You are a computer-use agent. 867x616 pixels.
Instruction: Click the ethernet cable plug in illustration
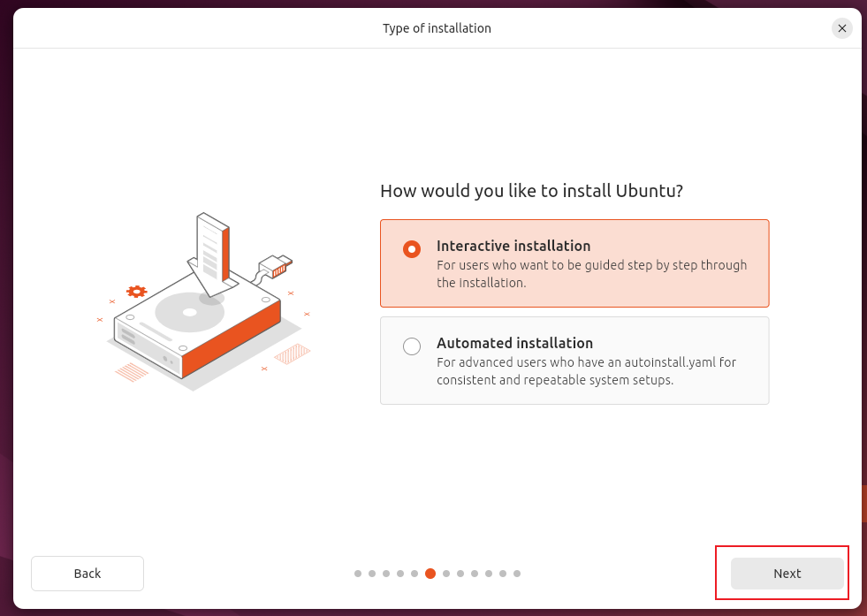[276, 264]
